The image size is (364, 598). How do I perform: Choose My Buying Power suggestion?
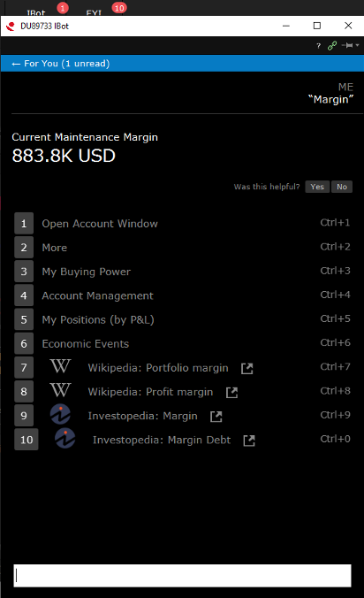[x=182, y=272]
